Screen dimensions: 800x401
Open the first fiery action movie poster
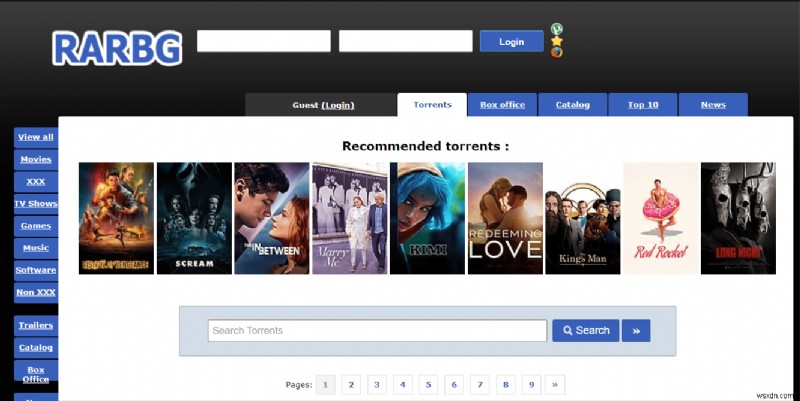click(116, 218)
